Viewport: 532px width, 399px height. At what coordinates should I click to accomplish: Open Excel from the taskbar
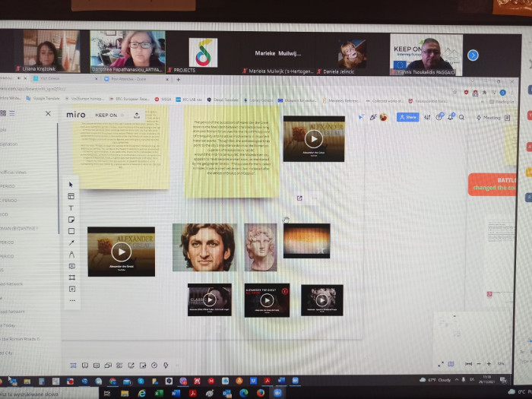coord(157,394)
